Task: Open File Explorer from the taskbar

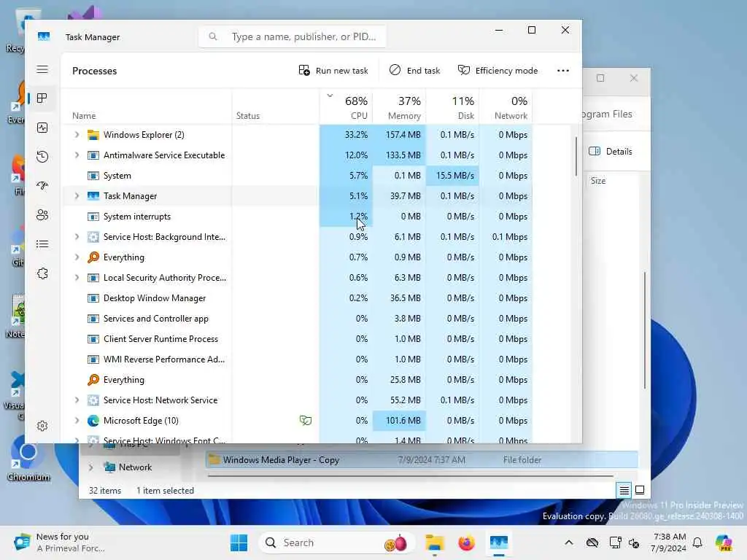Action: click(435, 542)
